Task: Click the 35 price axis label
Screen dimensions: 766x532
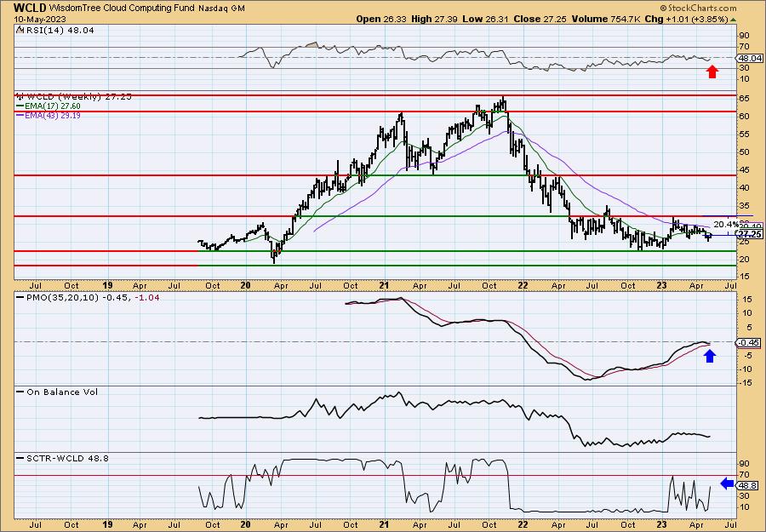Action: click(x=744, y=206)
